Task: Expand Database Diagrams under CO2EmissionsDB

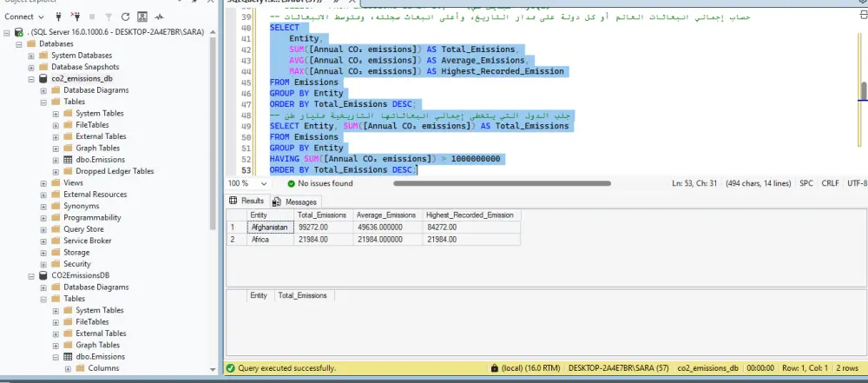Action: 43,287
